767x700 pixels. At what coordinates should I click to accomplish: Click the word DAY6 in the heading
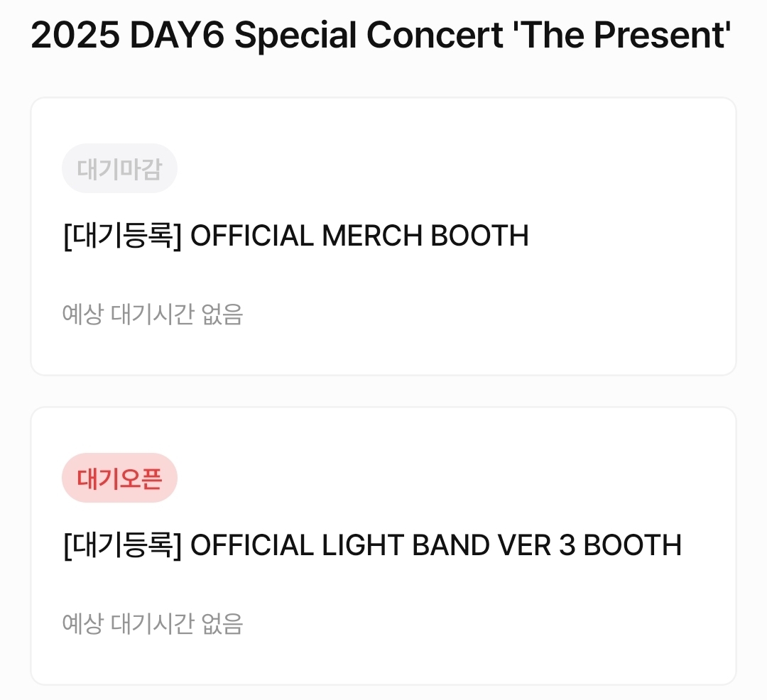178,35
